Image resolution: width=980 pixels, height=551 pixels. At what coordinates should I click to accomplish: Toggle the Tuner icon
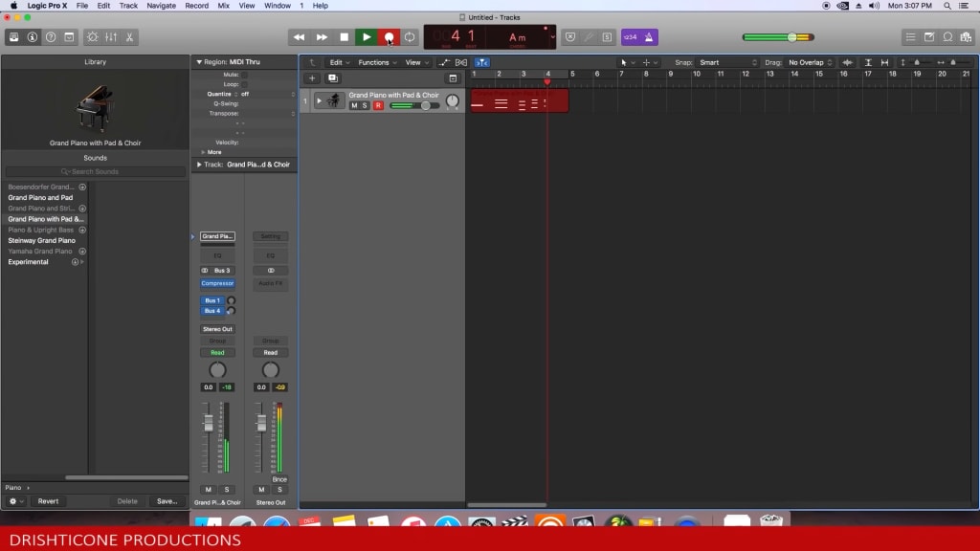(589, 37)
